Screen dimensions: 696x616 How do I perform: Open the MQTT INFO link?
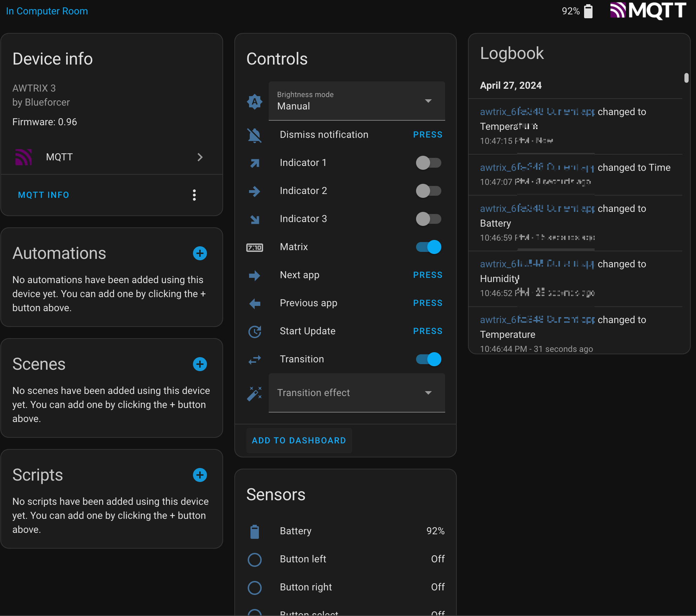coord(43,195)
